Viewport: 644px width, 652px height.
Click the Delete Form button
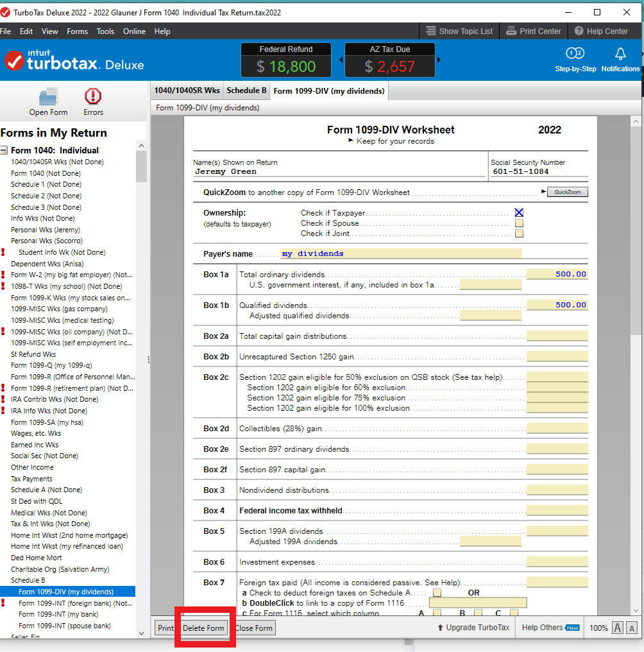tap(203, 628)
